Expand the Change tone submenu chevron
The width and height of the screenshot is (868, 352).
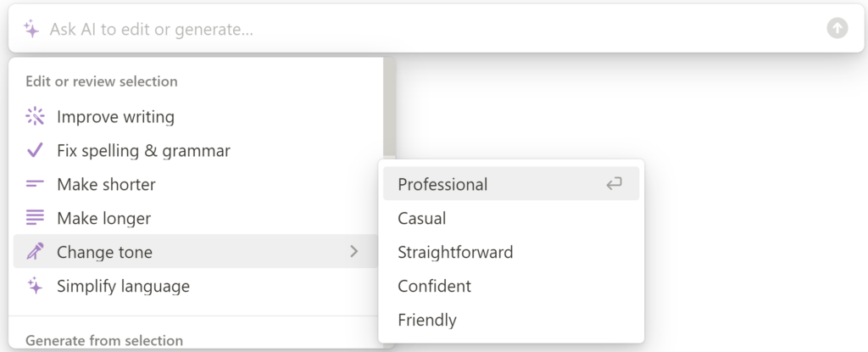coord(354,252)
